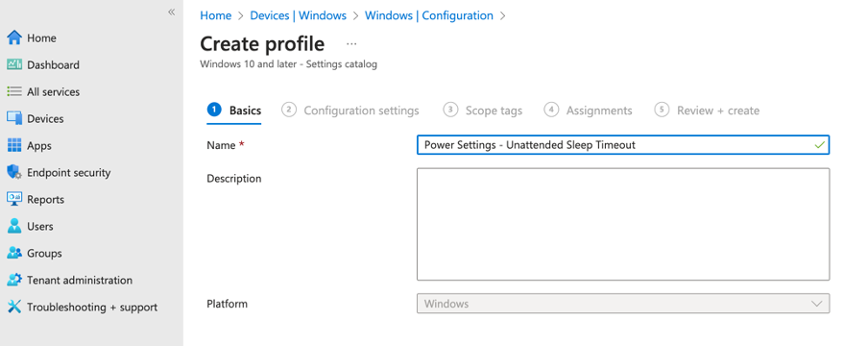
Task: Click the Tenant administration gear icon
Action: [14, 280]
